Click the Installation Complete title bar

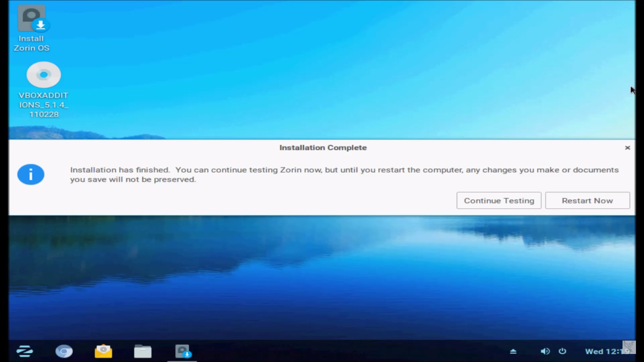(x=323, y=148)
